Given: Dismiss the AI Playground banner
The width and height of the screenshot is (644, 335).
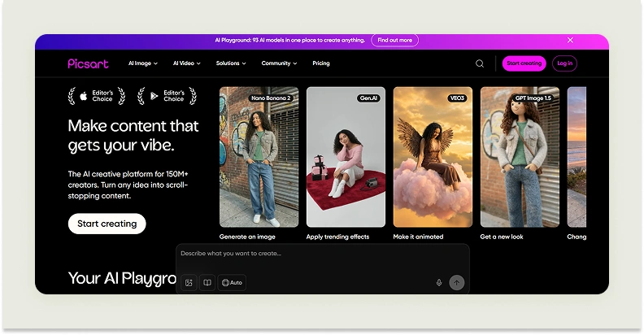Looking at the screenshot, I should [x=570, y=40].
